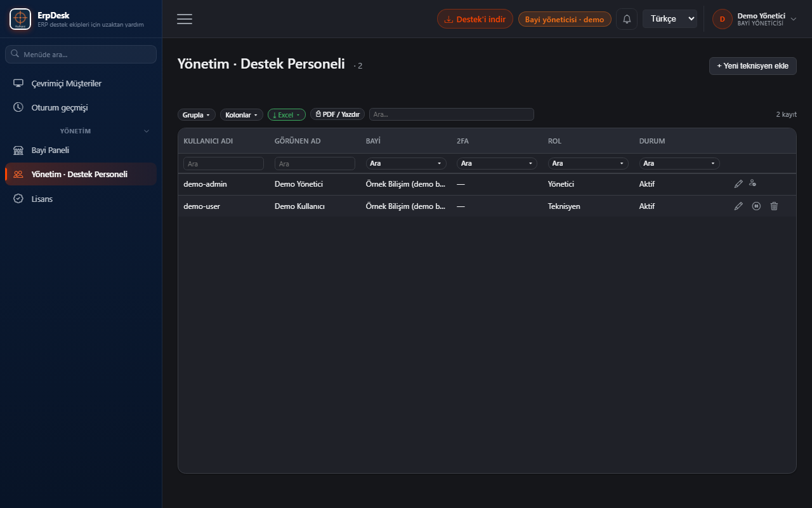This screenshot has width=812, height=508.
Task: Click the user-check icon for demo-admin
Action: click(752, 184)
